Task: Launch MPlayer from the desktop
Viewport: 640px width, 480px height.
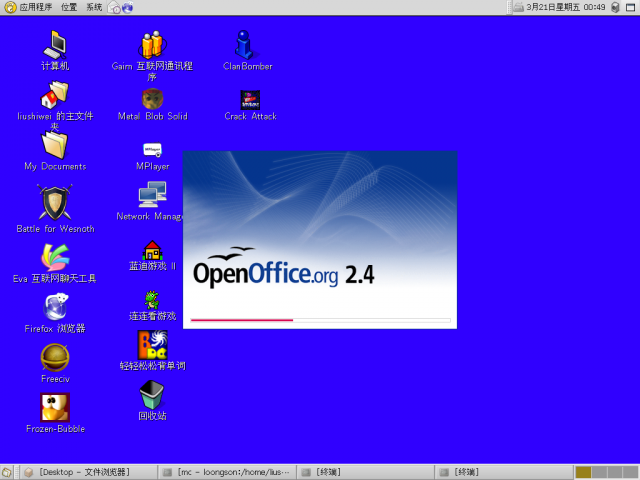Action: (x=152, y=150)
